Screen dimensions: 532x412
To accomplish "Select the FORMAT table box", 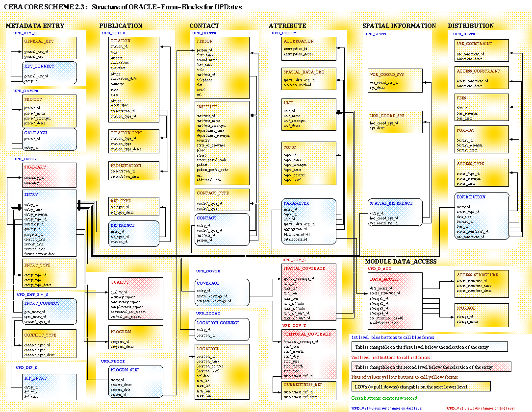I will [482, 140].
